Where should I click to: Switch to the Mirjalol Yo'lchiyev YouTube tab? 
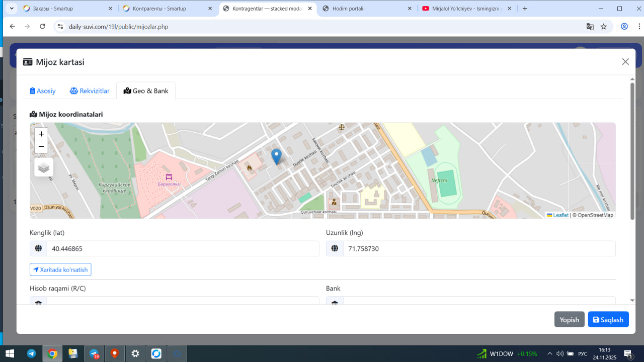pos(468,9)
